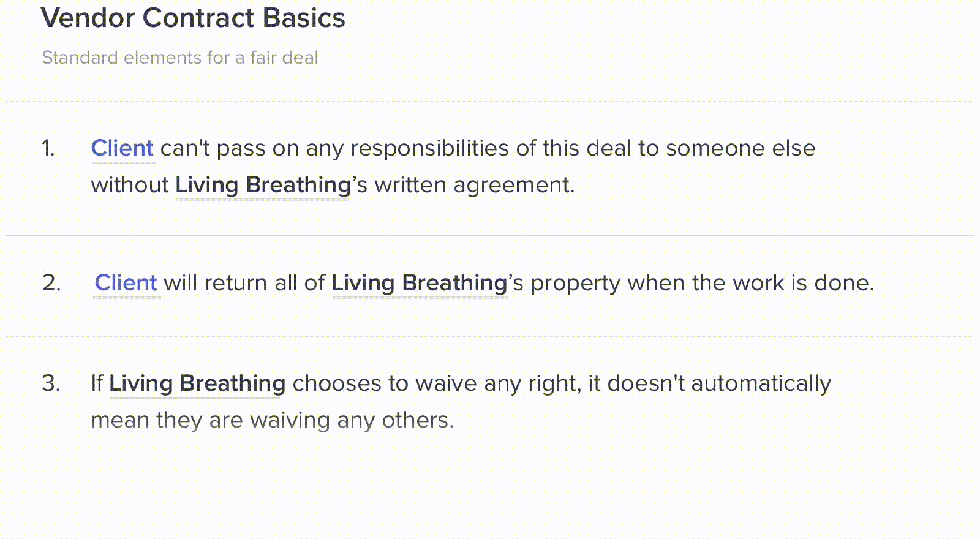
Task: Click clause number 1
Action: (48, 148)
